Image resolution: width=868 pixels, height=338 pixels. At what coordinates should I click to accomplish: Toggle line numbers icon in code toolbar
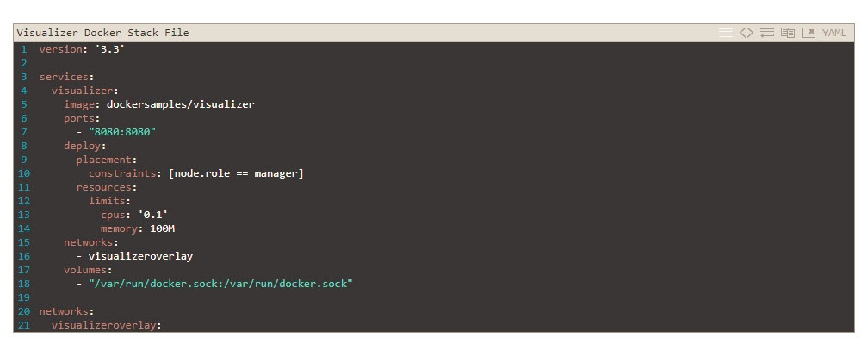coord(726,33)
